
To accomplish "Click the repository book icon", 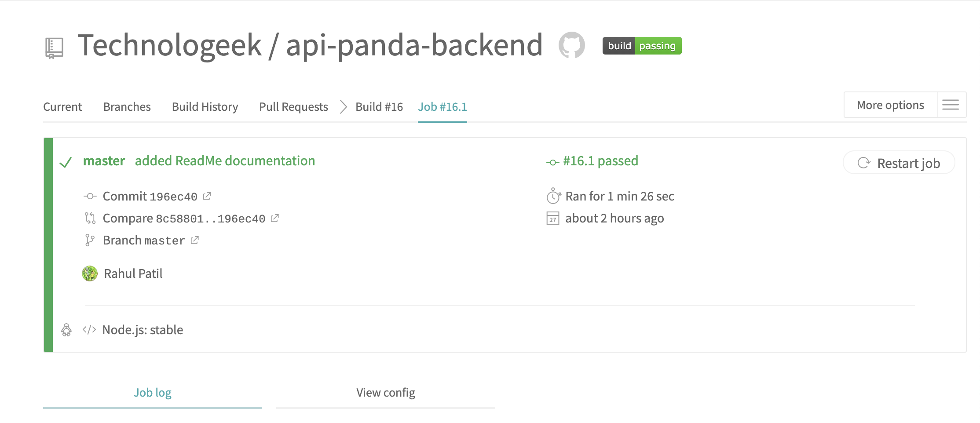I will point(54,47).
